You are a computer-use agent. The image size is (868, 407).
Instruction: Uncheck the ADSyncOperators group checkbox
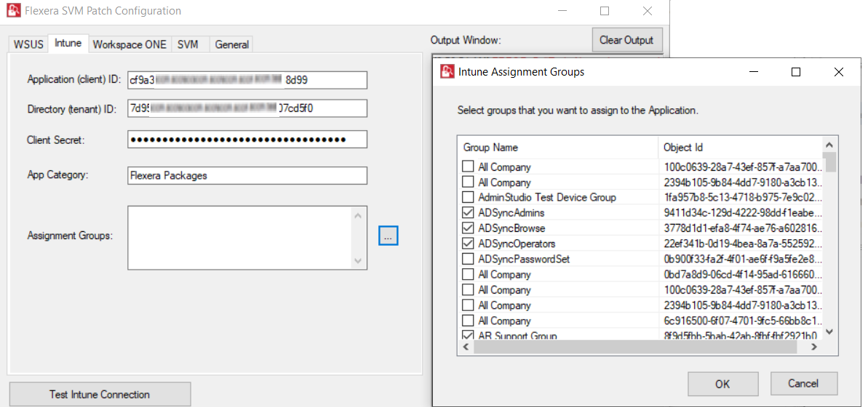pyautogui.click(x=469, y=244)
